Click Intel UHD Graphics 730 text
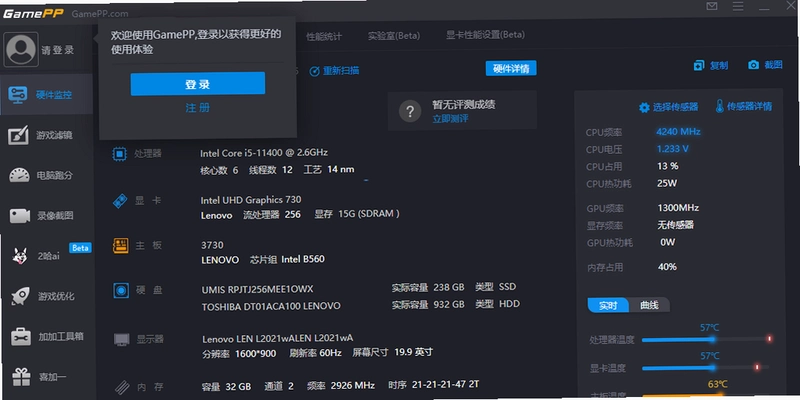The height and width of the screenshot is (400, 800). click(x=251, y=199)
